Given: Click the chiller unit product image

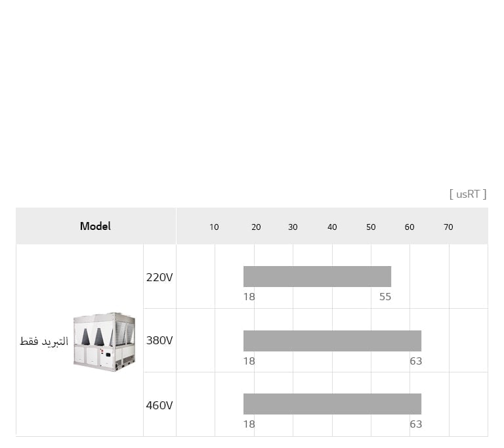Looking at the screenshot, I should 104,342.
